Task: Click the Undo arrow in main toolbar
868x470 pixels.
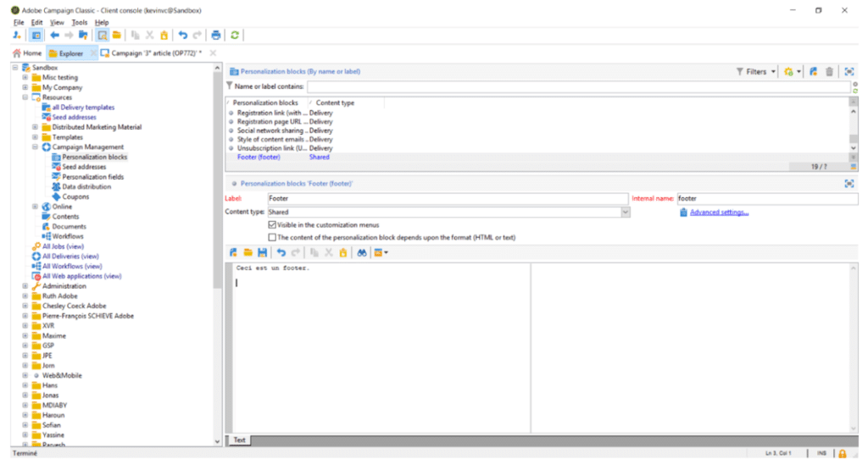Action: (x=183, y=35)
